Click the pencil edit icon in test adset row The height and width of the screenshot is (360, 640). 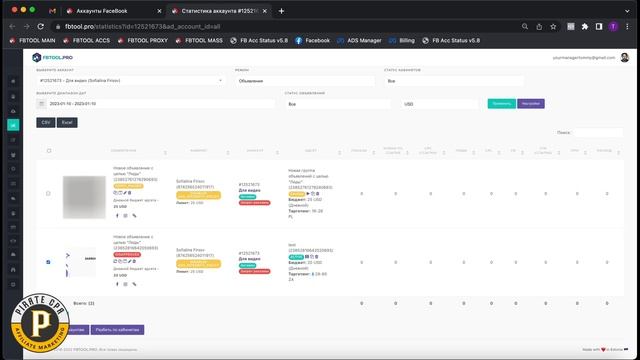[x=130, y=261]
